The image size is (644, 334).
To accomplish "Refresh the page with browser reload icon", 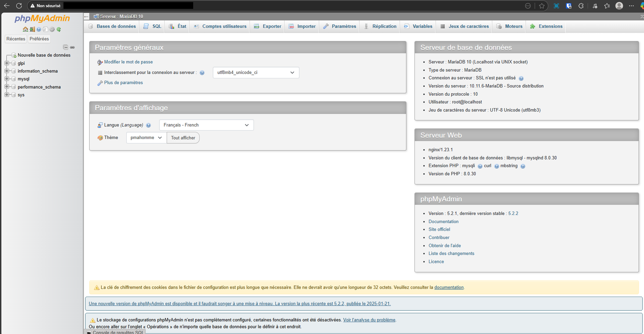I will tap(19, 6).
